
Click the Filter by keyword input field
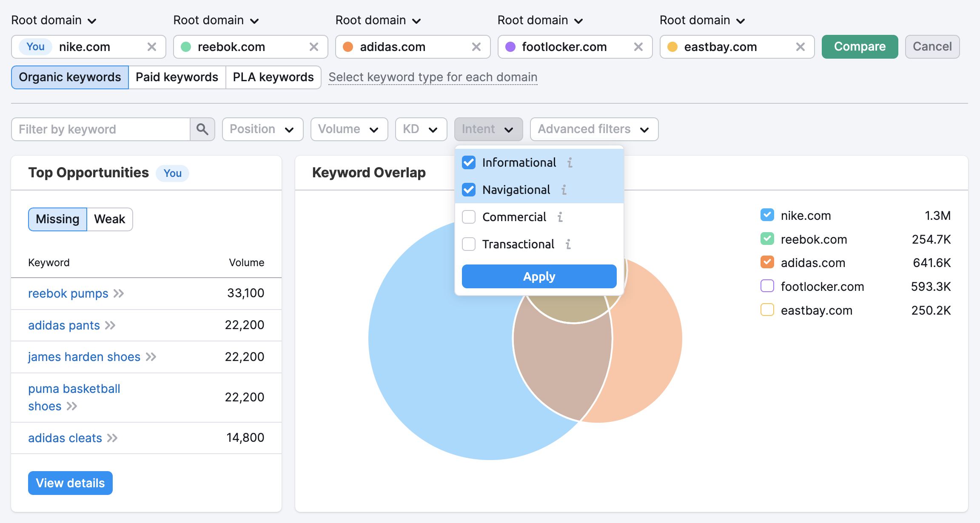click(x=101, y=129)
